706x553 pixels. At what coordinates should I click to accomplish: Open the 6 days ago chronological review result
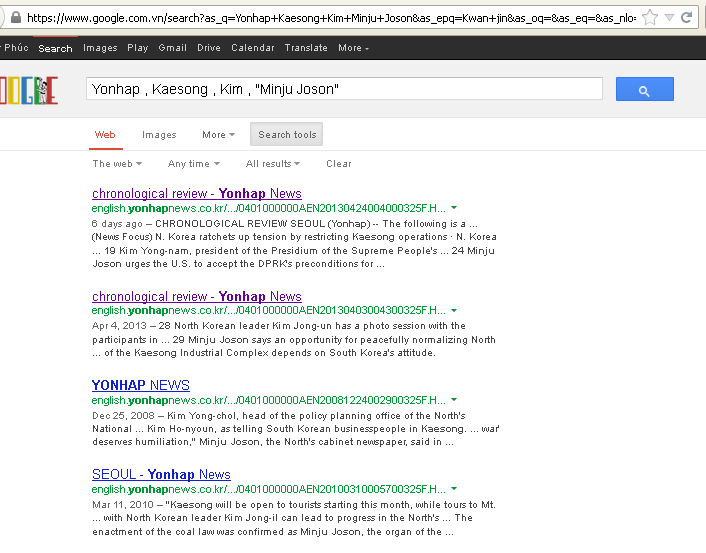point(197,194)
